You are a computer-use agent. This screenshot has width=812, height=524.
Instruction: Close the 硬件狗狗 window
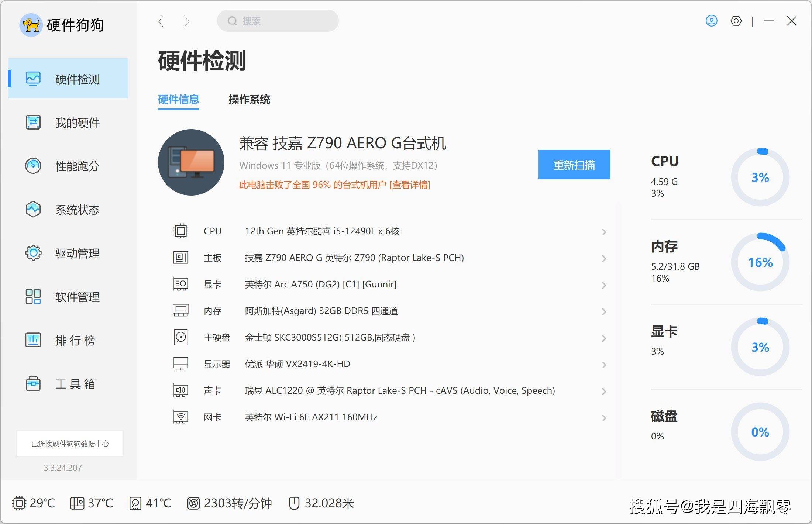tap(791, 21)
